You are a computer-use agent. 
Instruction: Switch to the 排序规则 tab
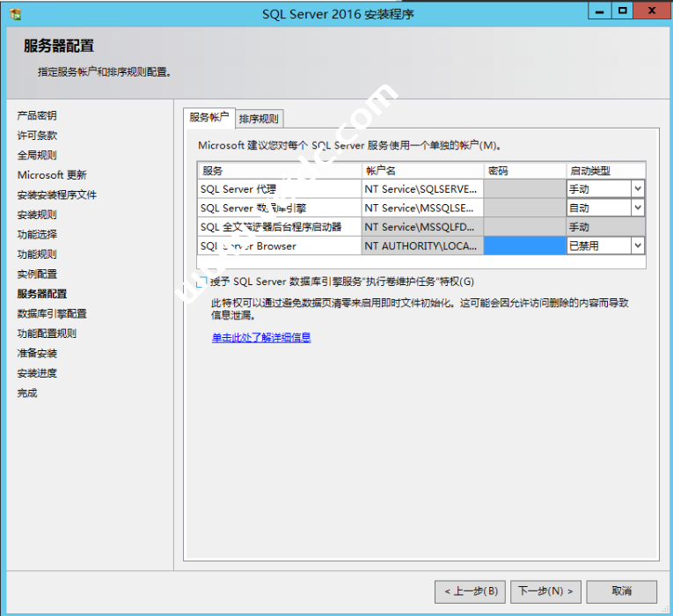tap(259, 119)
